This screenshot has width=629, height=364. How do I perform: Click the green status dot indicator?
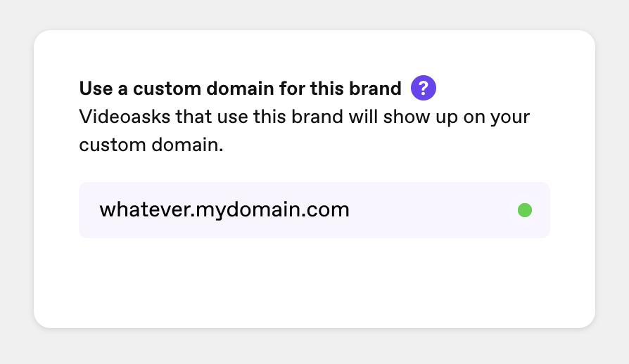coord(525,210)
